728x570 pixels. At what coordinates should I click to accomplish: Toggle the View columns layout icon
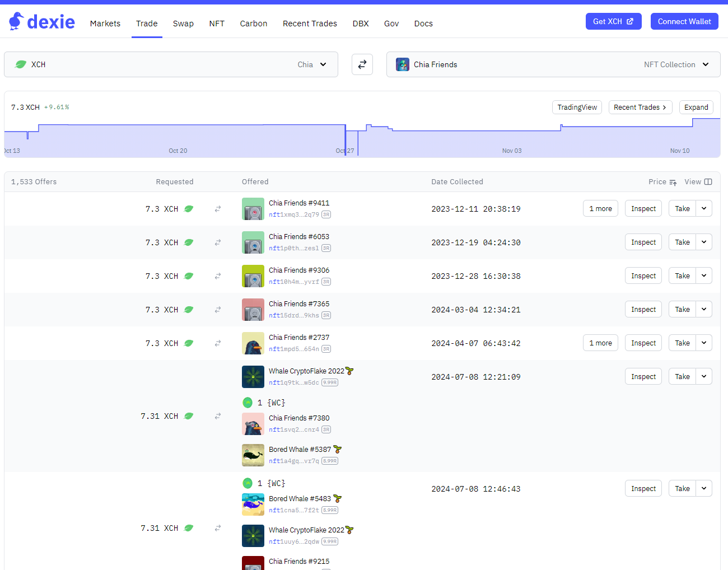[708, 182]
